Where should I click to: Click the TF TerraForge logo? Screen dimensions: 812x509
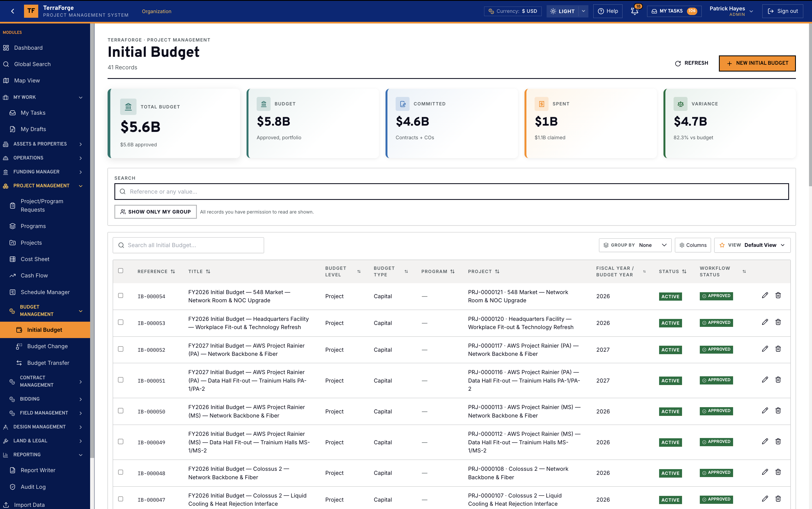click(x=31, y=11)
